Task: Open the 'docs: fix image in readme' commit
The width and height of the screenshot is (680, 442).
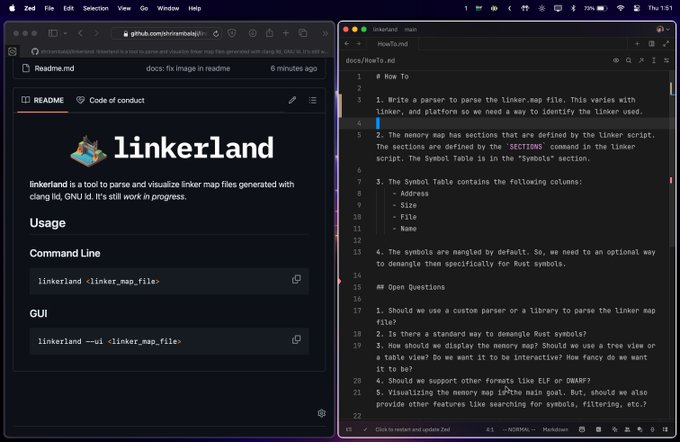Action: tap(188, 68)
